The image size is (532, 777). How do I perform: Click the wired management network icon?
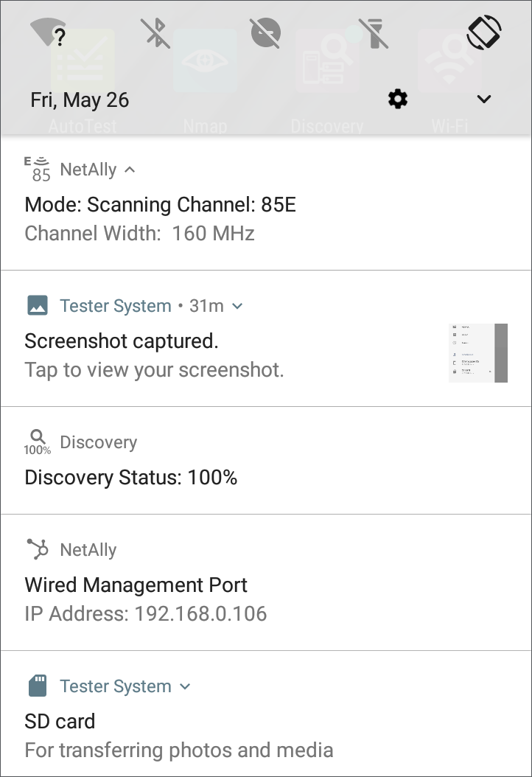tap(38, 549)
